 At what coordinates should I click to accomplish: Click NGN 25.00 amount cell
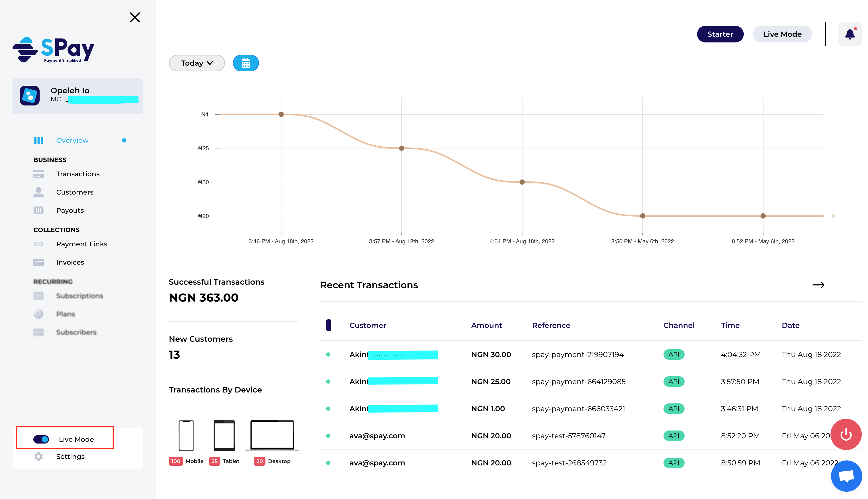pos(491,382)
